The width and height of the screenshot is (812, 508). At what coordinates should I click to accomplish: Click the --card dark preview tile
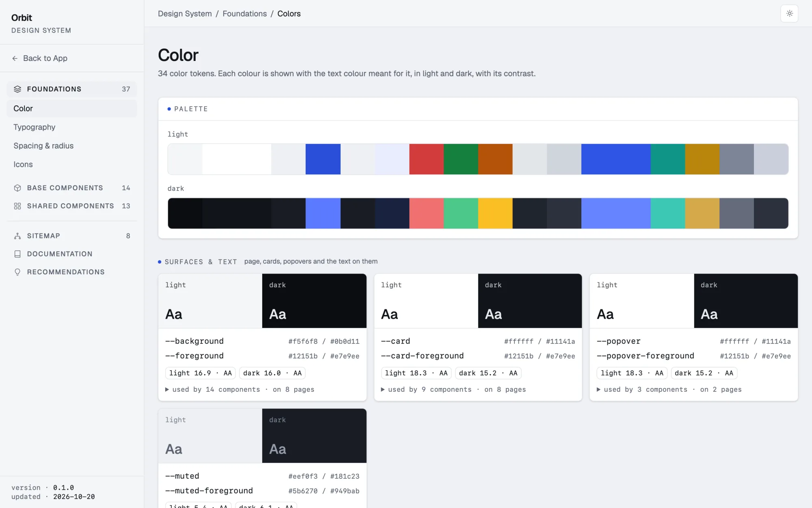[530, 301]
